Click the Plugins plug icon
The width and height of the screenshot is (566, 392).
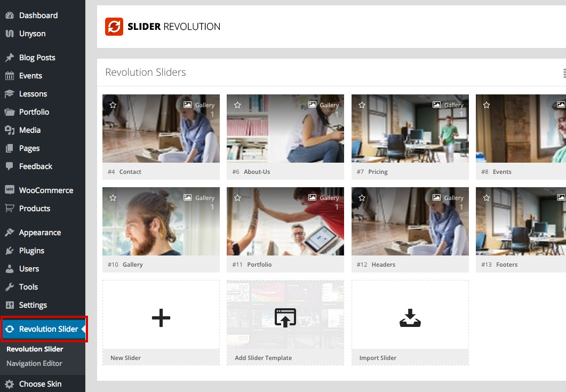[10, 251]
